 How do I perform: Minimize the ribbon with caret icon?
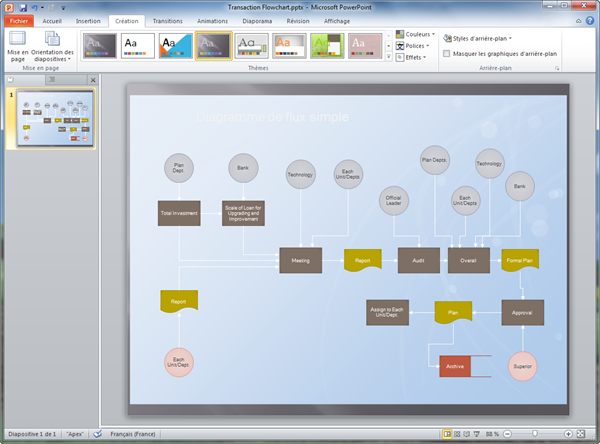(x=579, y=21)
